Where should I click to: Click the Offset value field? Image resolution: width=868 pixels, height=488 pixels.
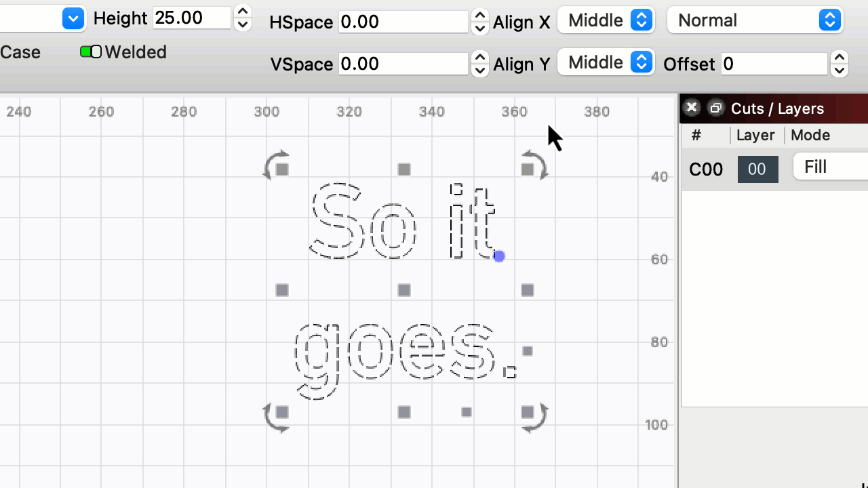point(773,64)
